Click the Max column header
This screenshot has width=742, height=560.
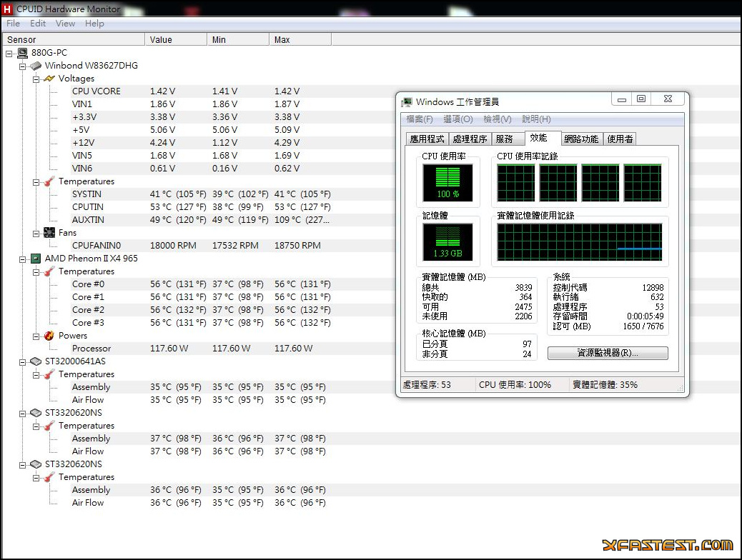[x=300, y=40]
